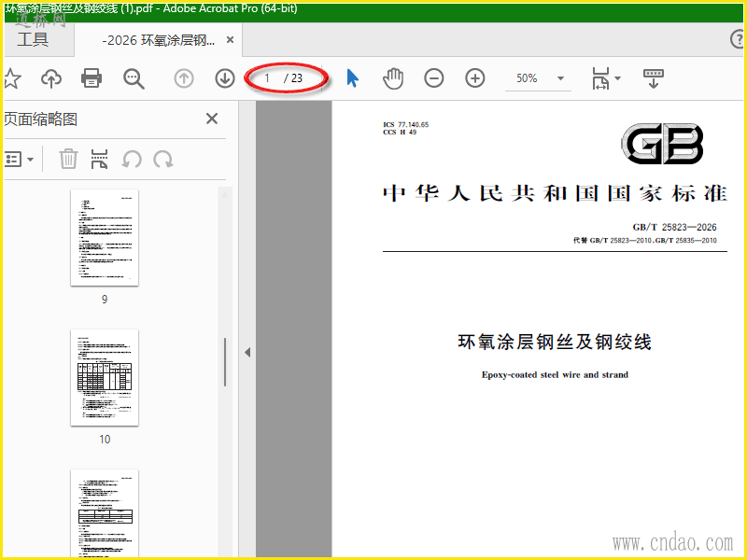The height and width of the screenshot is (560, 747).
Task: Collapse the navigation pane arrow
Action: 247,353
